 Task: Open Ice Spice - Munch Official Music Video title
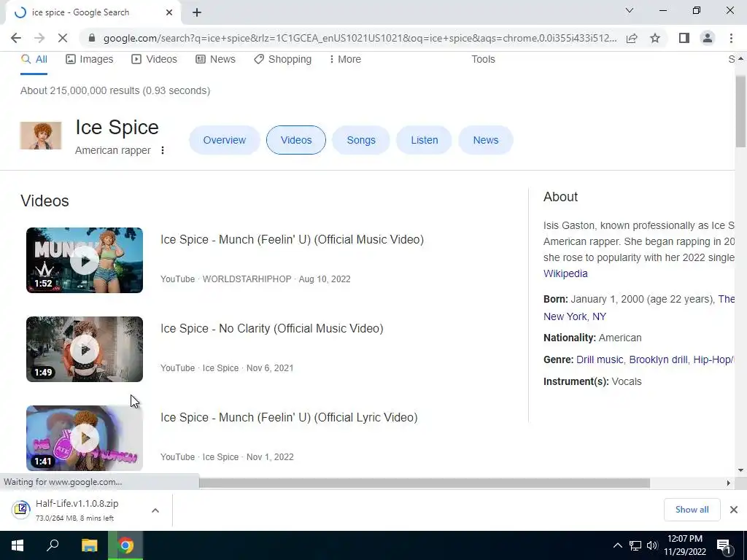click(x=292, y=239)
